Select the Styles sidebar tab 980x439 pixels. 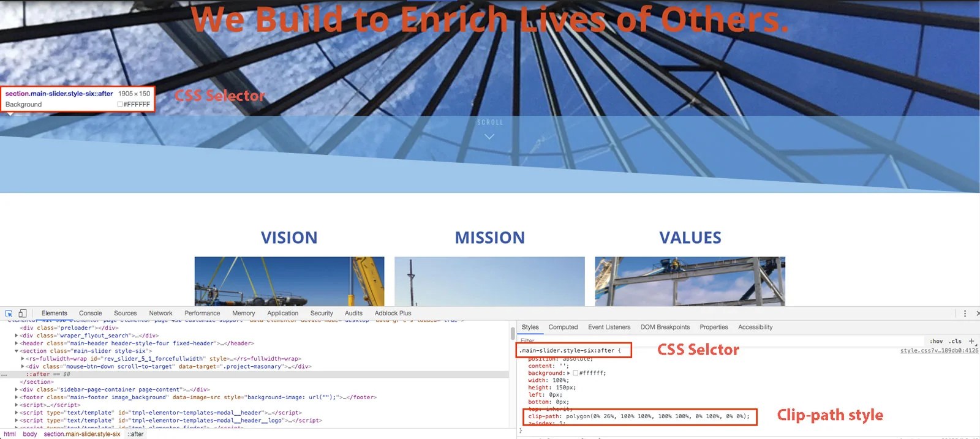click(530, 327)
